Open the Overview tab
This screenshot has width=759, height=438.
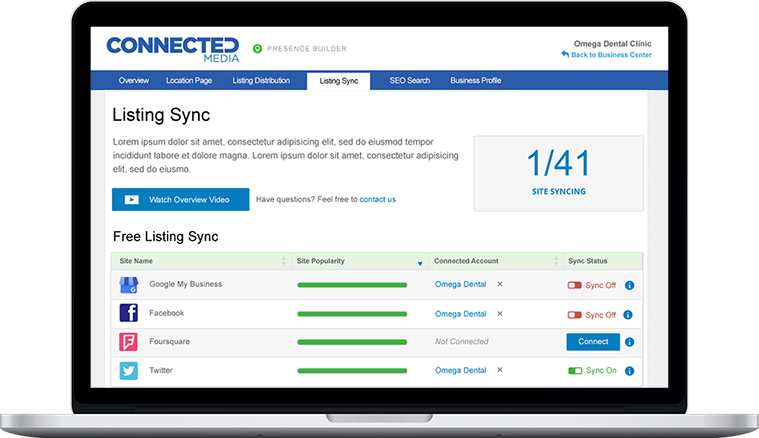134,80
